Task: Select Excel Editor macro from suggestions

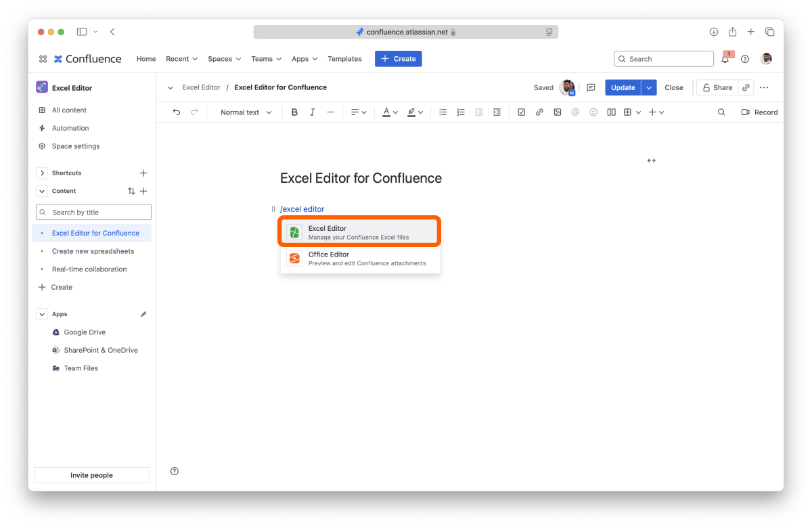Action: (x=360, y=232)
